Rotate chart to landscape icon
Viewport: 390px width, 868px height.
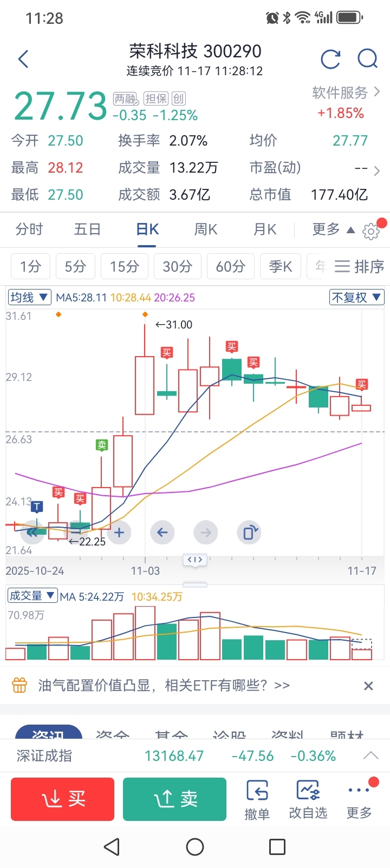tap(249, 532)
